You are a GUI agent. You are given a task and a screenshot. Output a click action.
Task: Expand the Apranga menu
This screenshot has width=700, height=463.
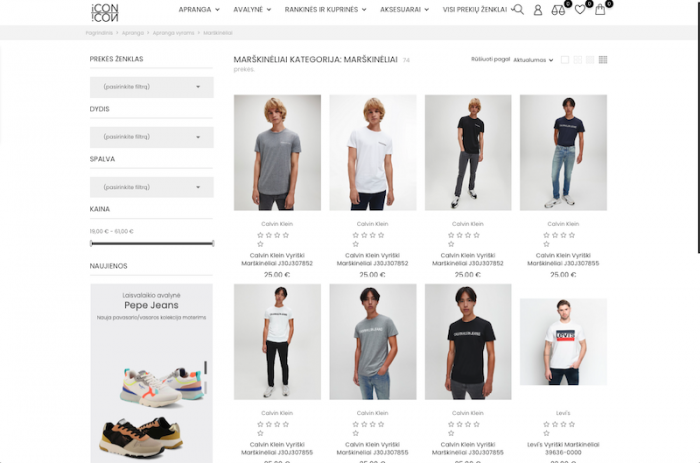(x=199, y=9)
